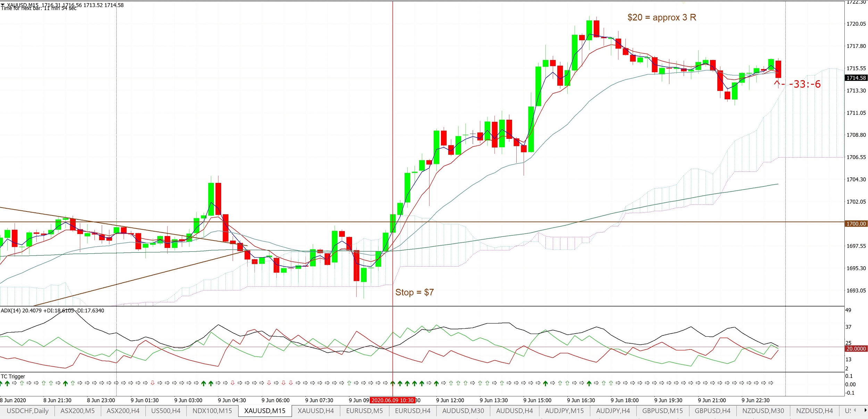The height and width of the screenshot is (419, 868).
Task: Switch to the AUDJPY,H4 tab
Action: (613, 411)
